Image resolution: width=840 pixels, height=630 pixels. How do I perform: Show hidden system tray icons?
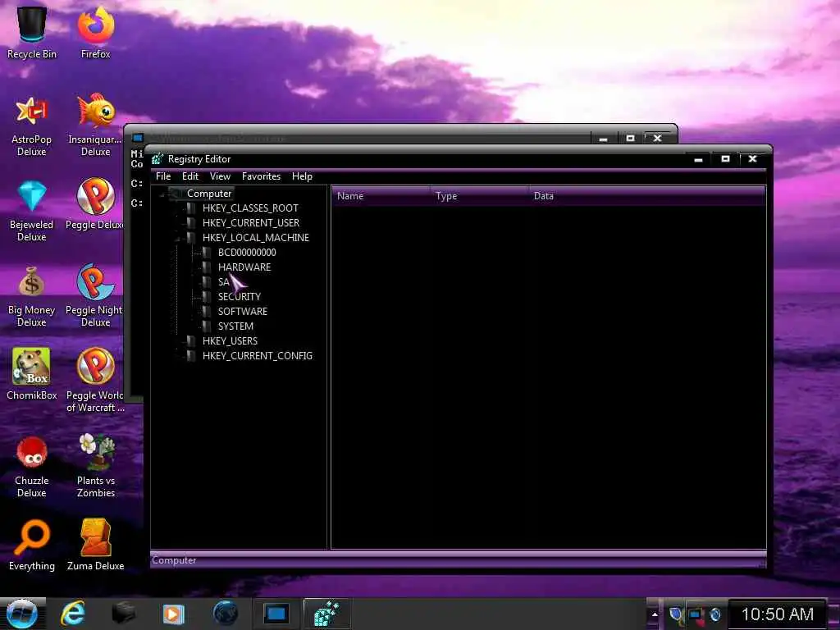655,614
